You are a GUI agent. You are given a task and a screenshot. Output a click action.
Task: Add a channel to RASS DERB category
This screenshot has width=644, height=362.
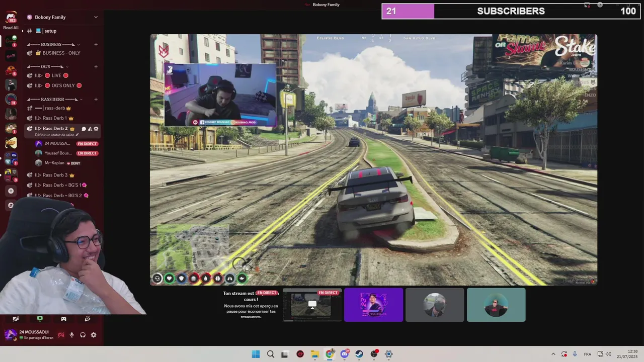pos(96,100)
